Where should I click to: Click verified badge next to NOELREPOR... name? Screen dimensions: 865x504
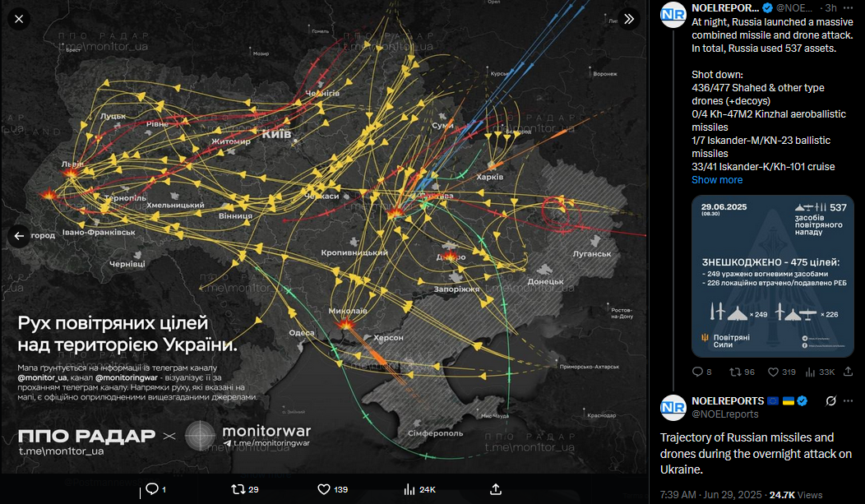click(767, 7)
